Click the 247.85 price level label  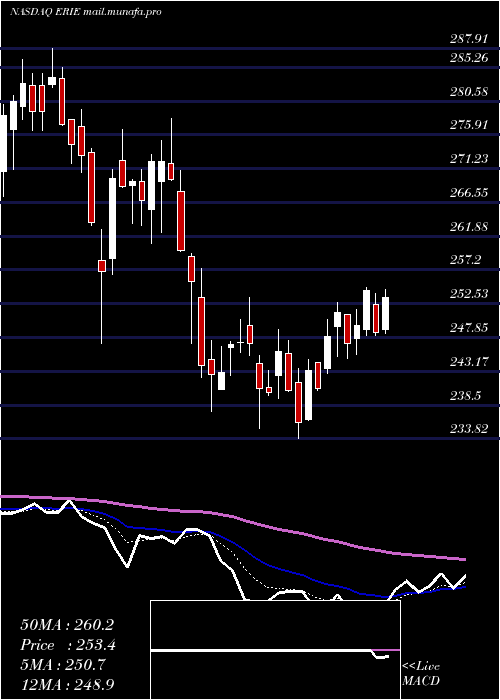(469, 328)
